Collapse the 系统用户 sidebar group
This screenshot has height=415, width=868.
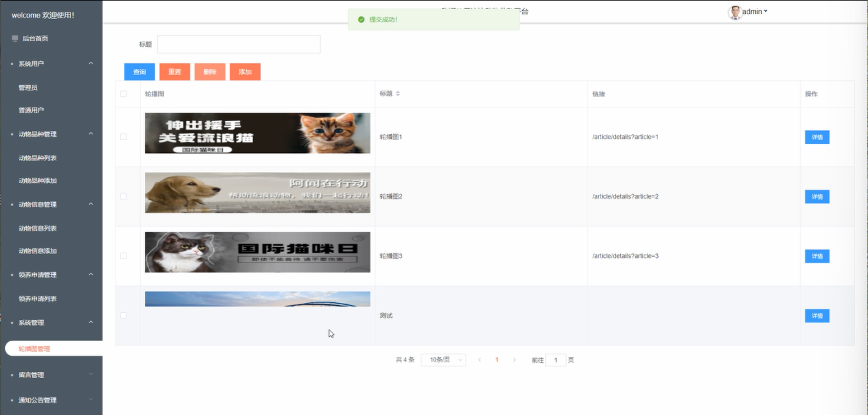click(x=51, y=63)
